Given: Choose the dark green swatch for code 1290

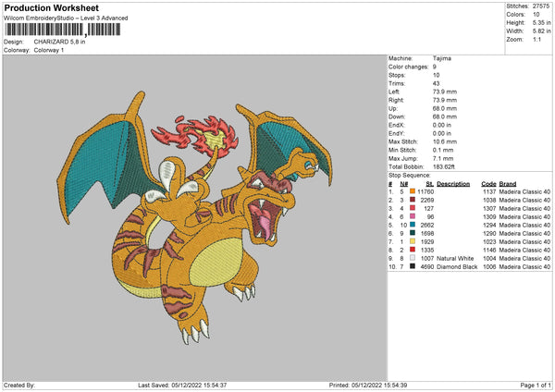Looking at the screenshot, I should coord(413,233).
